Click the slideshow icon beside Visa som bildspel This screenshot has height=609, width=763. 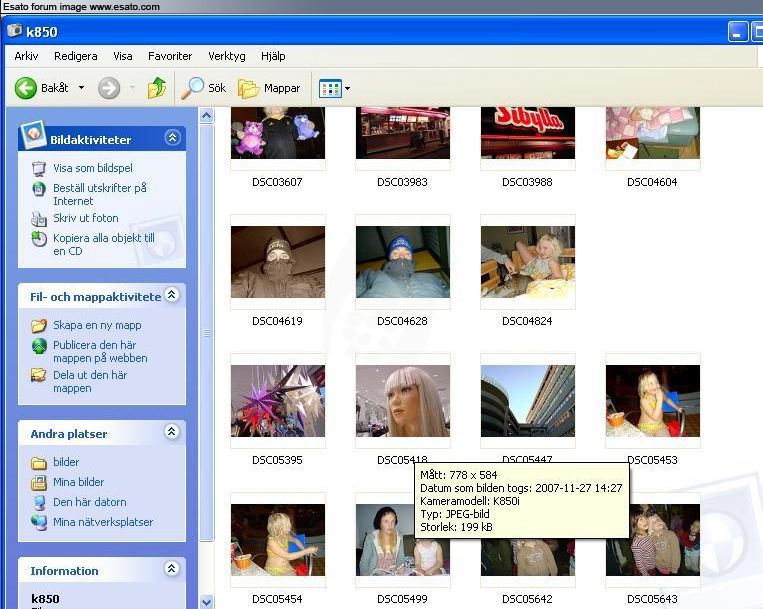39,168
